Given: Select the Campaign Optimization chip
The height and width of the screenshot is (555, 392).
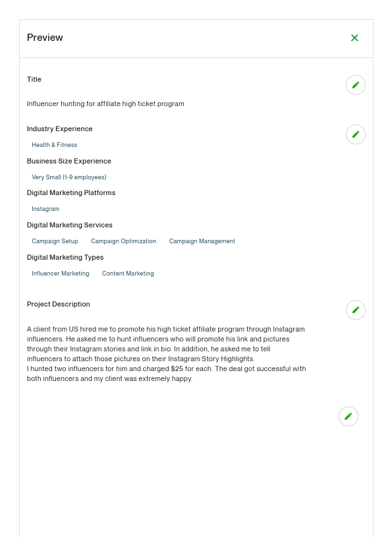Looking at the screenshot, I should [x=123, y=241].
